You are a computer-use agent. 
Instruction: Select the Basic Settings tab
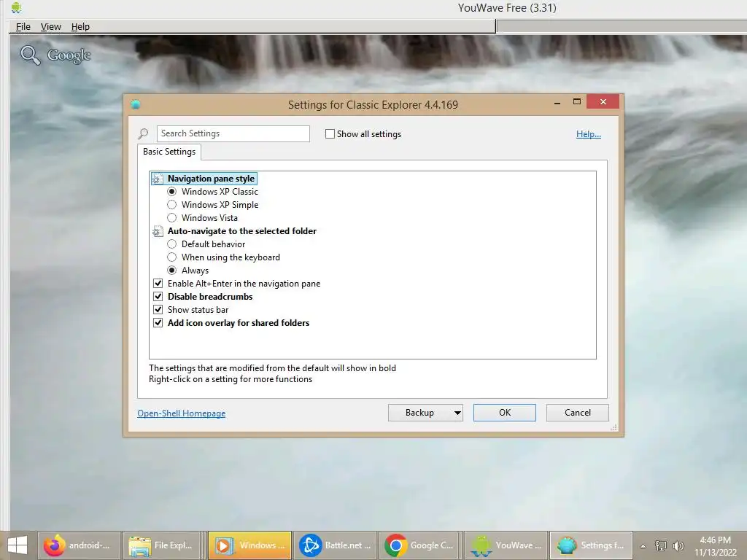pyautogui.click(x=169, y=152)
